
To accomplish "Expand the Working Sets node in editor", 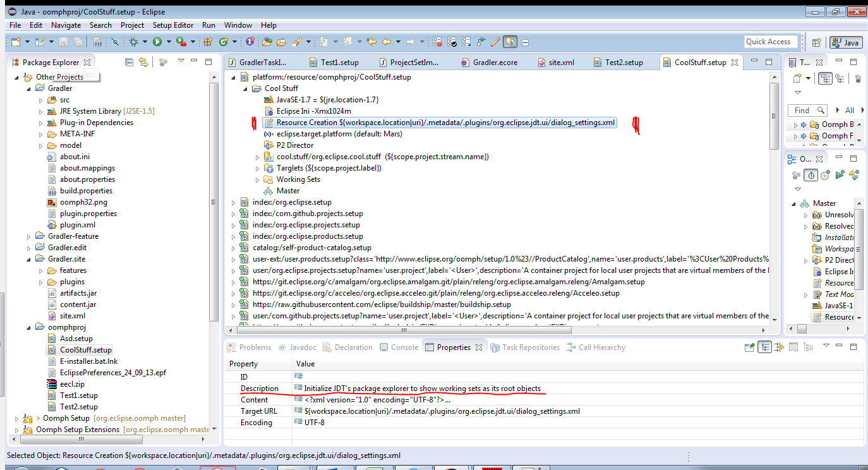I will (x=258, y=179).
